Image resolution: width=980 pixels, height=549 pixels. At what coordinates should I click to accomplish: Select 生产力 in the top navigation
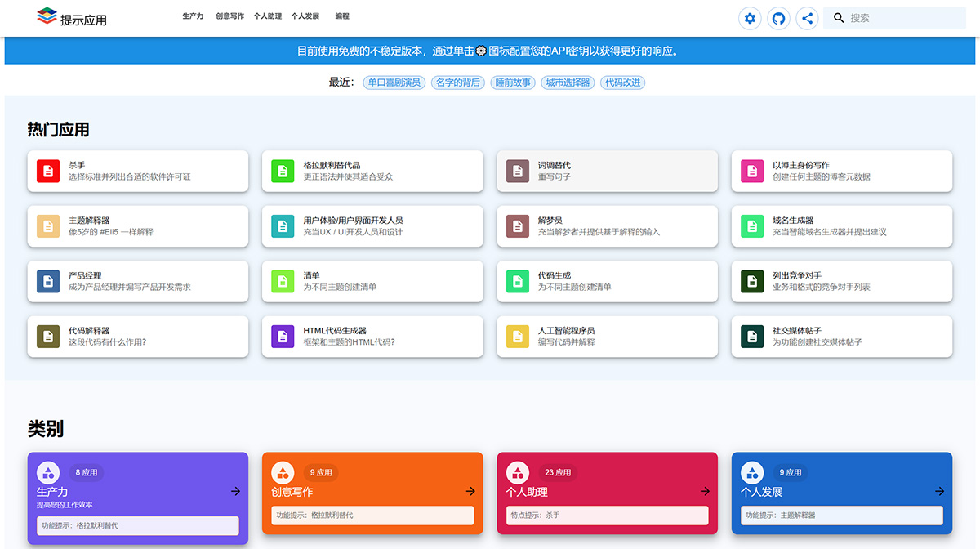[x=193, y=16]
